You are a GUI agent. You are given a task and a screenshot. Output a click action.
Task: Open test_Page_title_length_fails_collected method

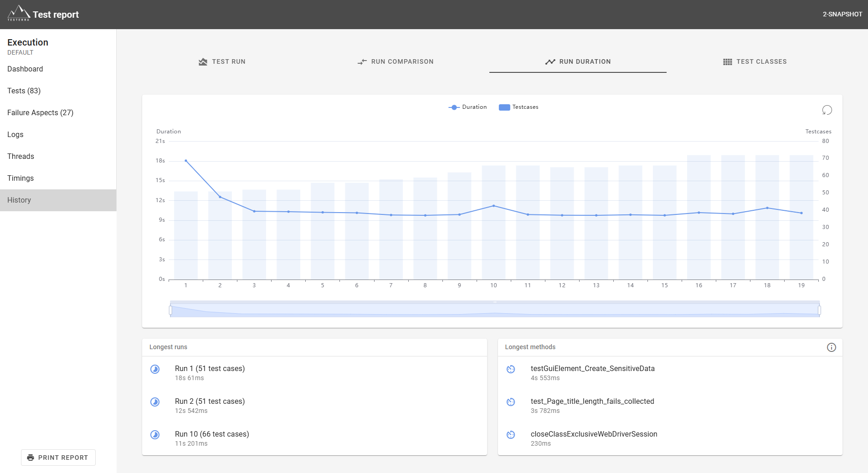[592, 401]
